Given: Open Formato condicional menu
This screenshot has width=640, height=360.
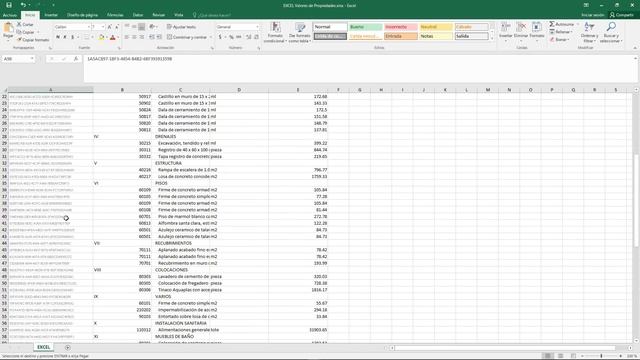Looking at the screenshot, I should tap(275, 32).
